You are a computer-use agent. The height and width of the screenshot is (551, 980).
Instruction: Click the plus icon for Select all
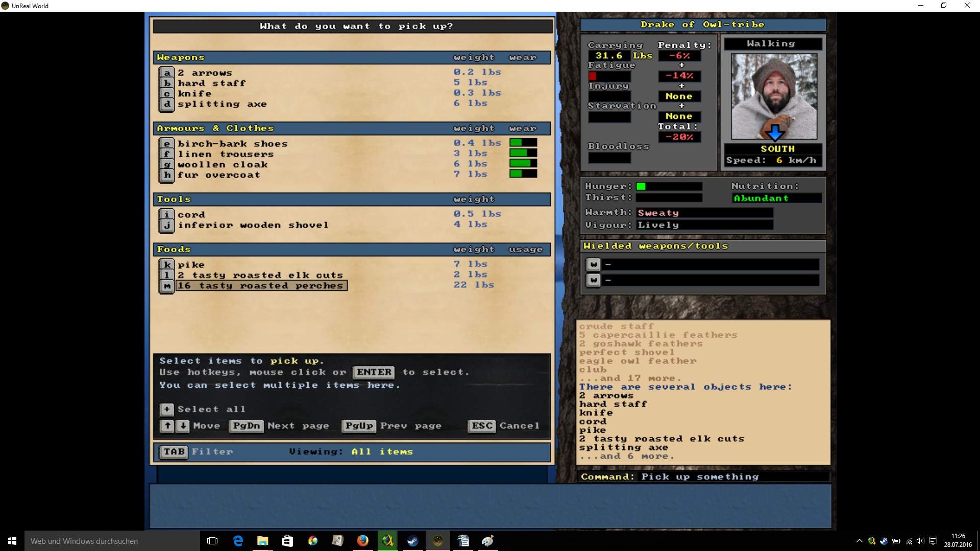[166, 409]
